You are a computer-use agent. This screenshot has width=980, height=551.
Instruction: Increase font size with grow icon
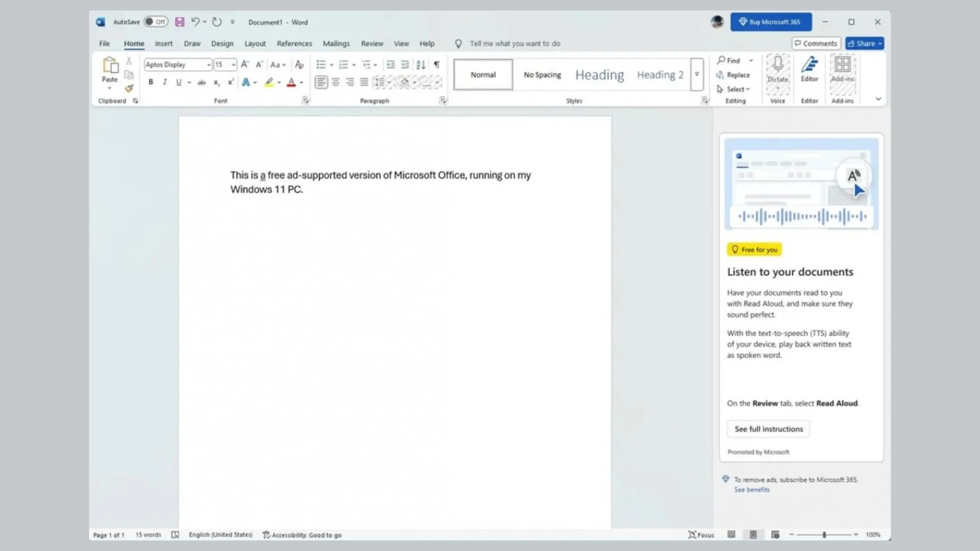245,64
